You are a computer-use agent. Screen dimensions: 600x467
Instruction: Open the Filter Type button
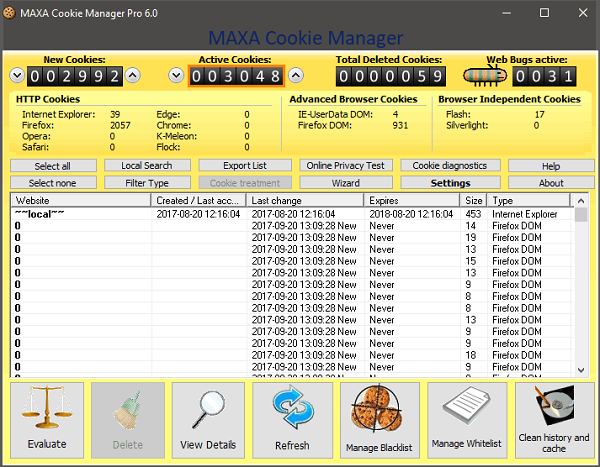click(147, 183)
